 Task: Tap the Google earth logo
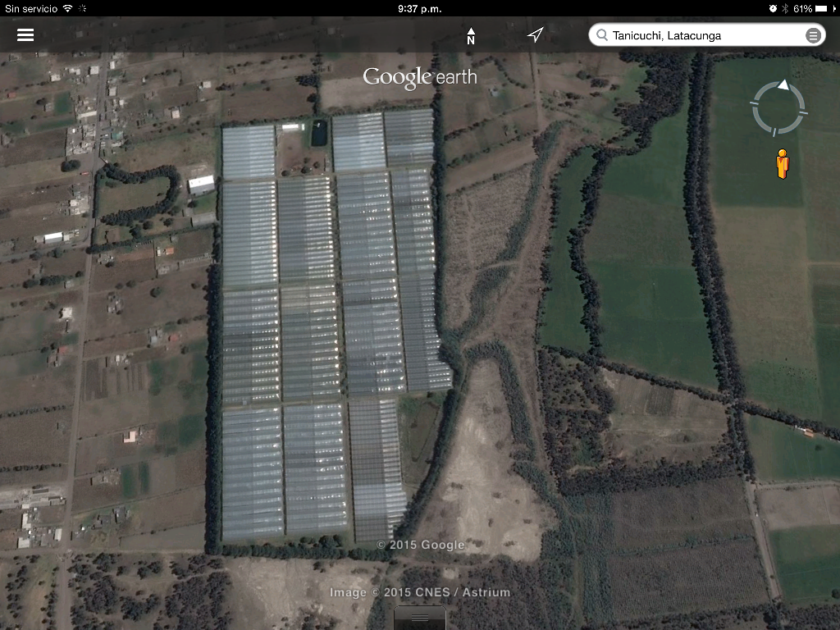pyautogui.click(x=420, y=78)
